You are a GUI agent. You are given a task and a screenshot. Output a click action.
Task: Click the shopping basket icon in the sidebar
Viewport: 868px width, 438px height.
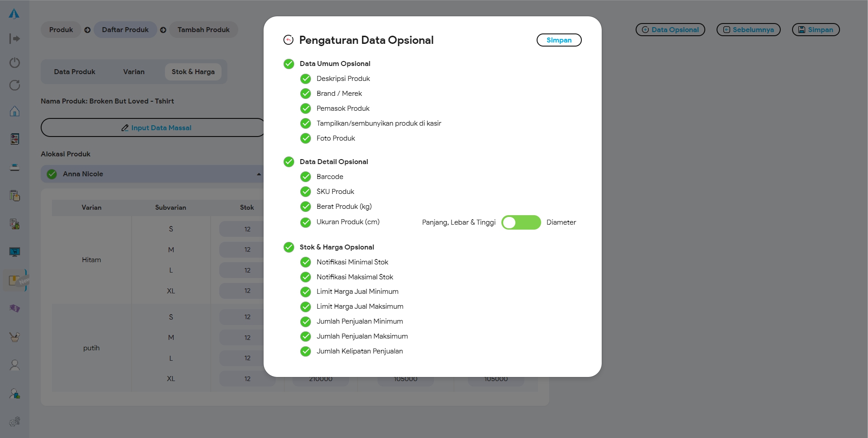[x=14, y=337]
